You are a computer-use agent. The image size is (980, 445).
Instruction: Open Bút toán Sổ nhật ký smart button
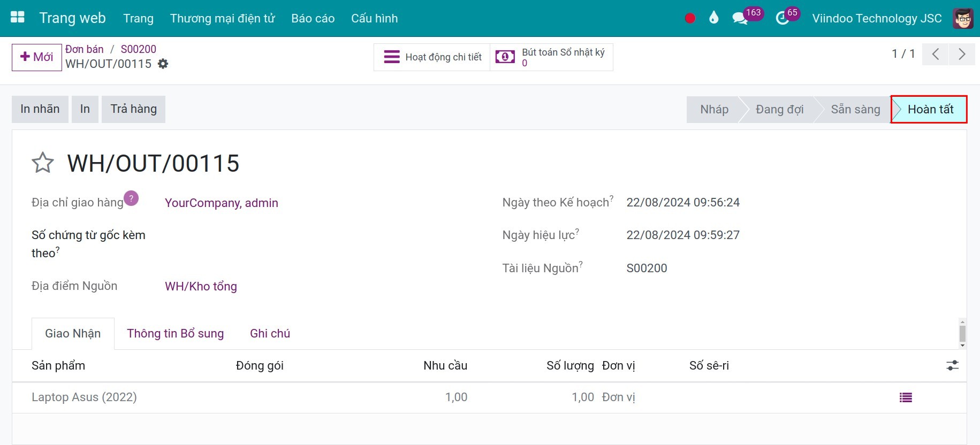click(551, 57)
